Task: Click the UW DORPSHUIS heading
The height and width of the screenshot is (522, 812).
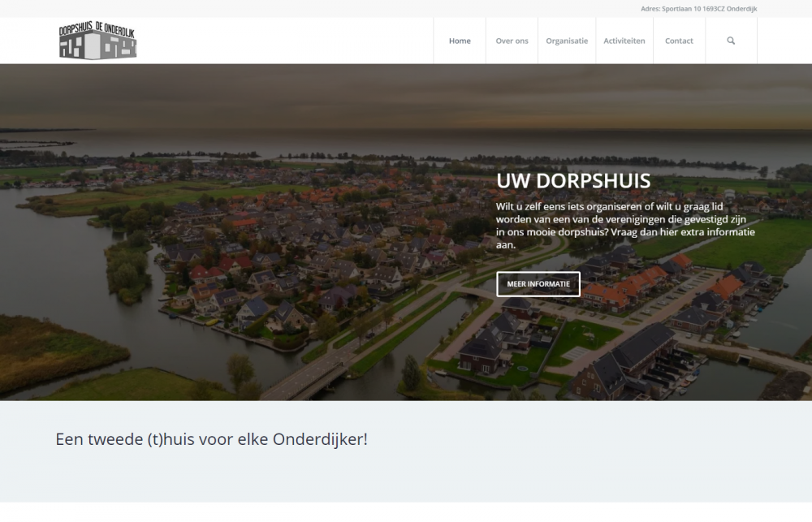Action: click(x=572, y=181)
